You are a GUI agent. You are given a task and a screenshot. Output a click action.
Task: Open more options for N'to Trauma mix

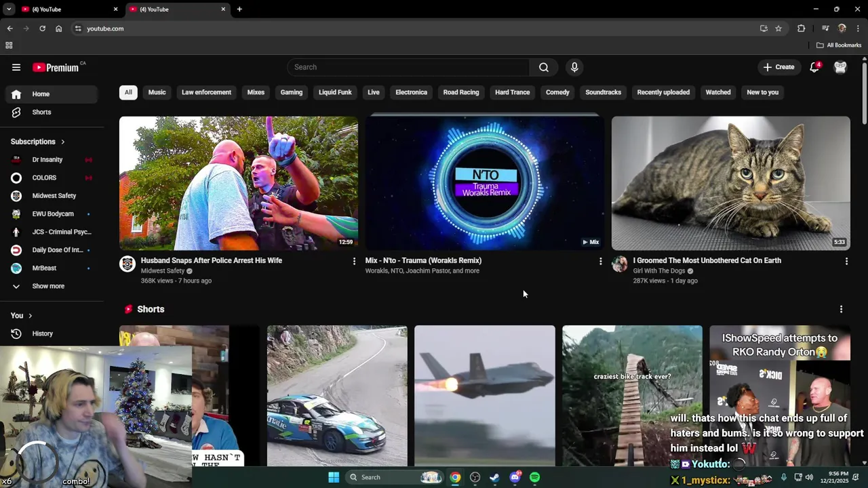point(600,261)
